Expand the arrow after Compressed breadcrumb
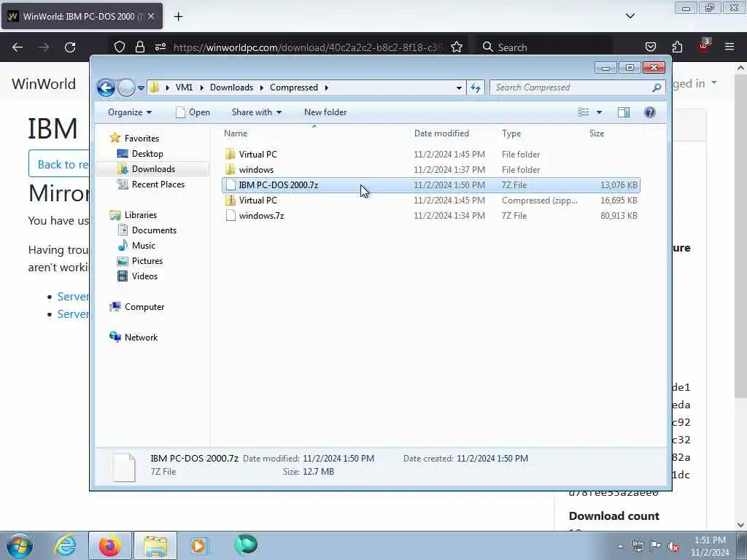Screen dimensions: 747x560 pyautogui.click(x=326, y=87)
